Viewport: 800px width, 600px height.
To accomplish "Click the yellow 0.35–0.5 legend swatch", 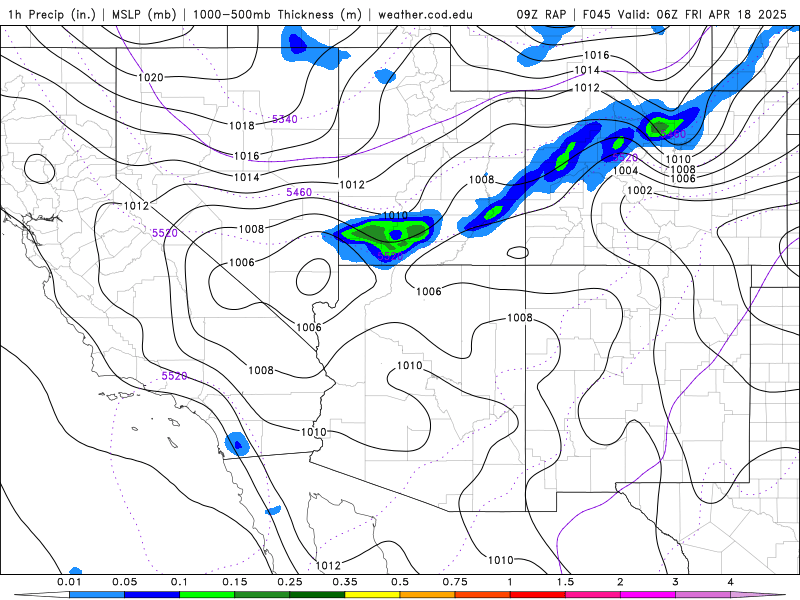I will [x=372, y=595].
